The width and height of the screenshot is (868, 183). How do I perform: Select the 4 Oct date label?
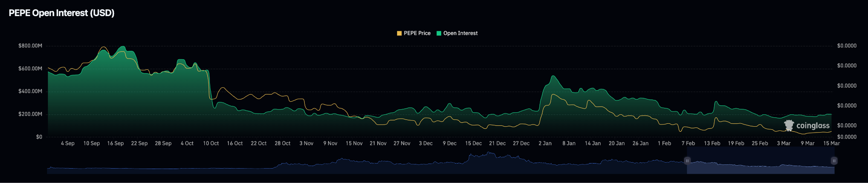coord(187,143)
